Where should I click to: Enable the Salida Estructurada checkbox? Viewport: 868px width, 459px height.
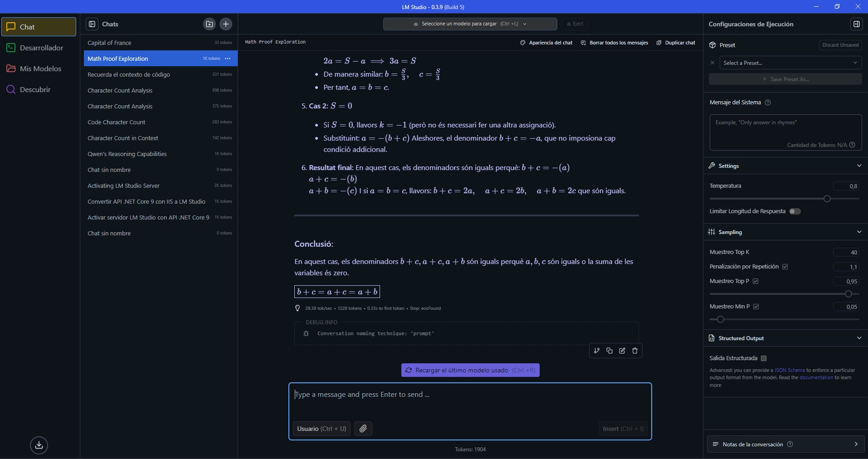pyautogui.click(x=764, y=358)
